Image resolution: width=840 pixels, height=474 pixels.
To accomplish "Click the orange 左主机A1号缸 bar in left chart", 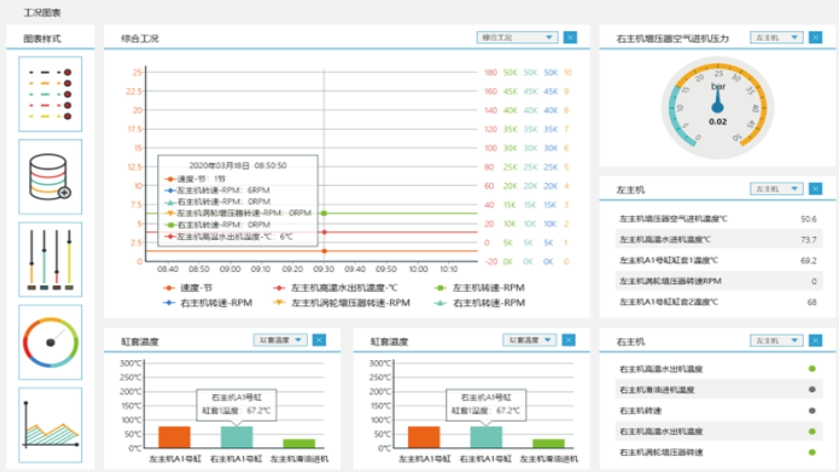I will [x=174, y=437].
